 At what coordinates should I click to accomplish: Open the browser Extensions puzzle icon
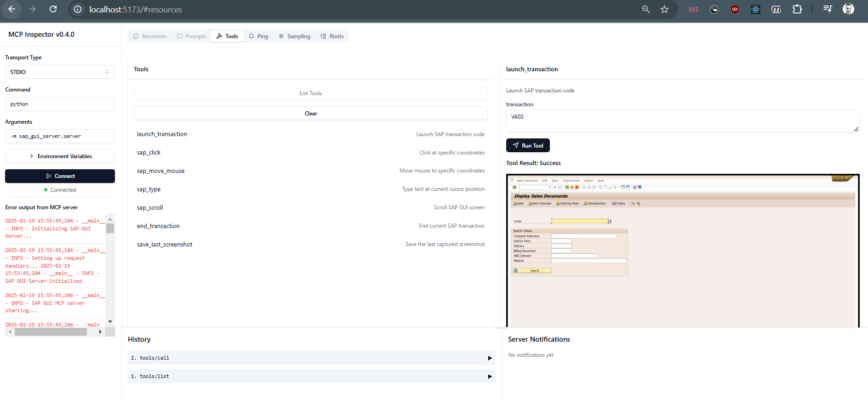[797, 9]
